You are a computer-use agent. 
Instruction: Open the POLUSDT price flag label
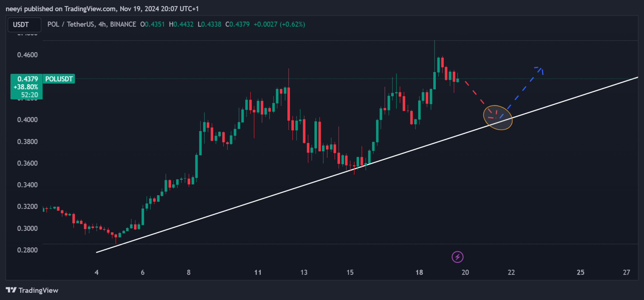(58, 79)
